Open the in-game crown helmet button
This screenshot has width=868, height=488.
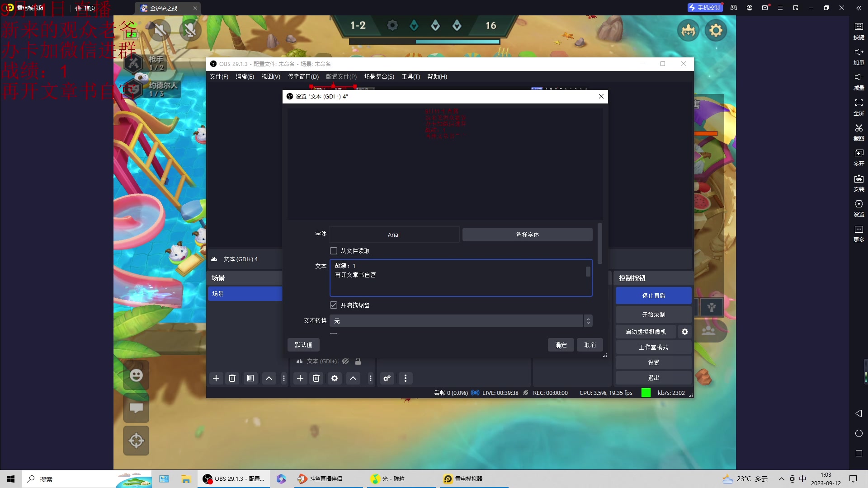688,31
